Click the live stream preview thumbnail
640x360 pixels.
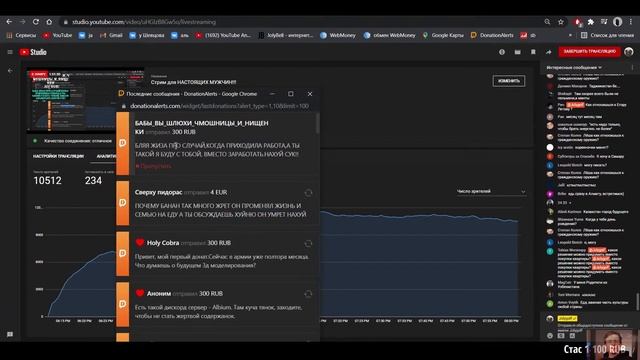tap(71, 100)
